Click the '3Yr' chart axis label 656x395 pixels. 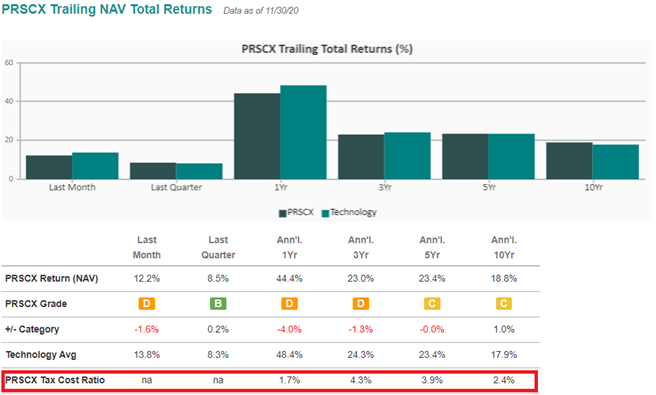click(385, 187)
